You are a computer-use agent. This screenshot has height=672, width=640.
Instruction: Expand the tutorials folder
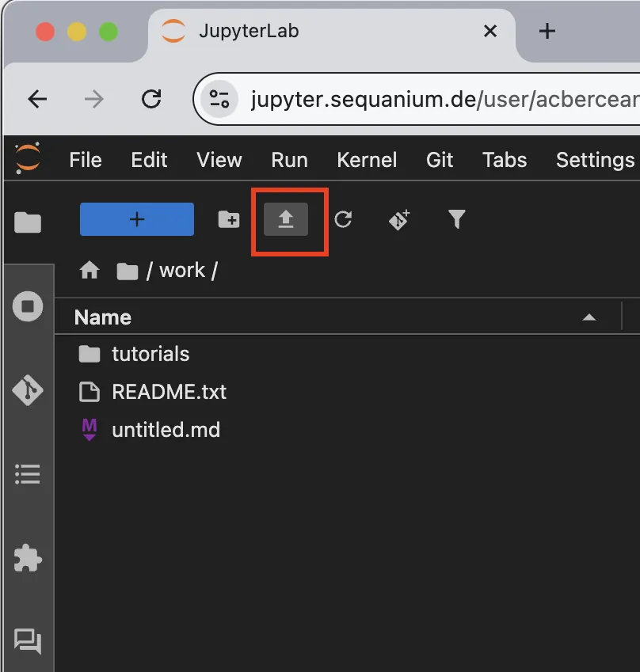[x=150, y=354]
